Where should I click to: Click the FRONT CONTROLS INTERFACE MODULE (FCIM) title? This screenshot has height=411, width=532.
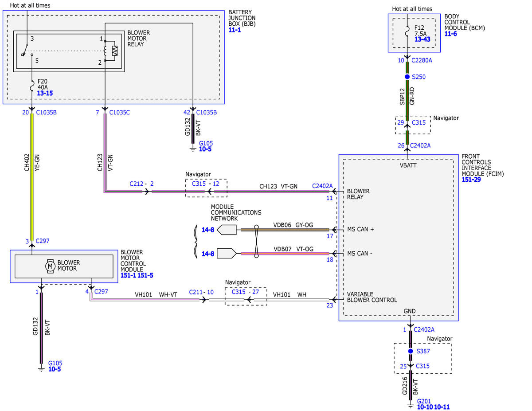pyautogui.click(x=482, y=165)
